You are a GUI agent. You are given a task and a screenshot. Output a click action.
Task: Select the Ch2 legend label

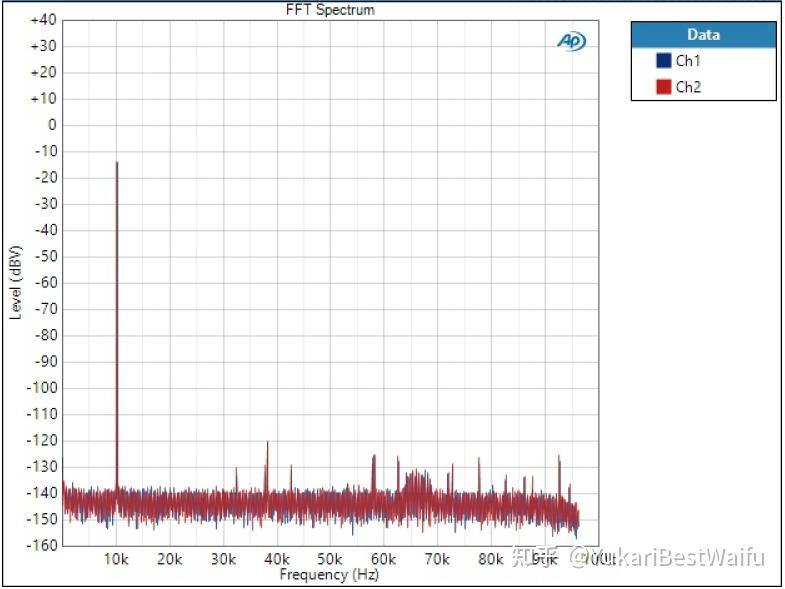tap(688, 87)
